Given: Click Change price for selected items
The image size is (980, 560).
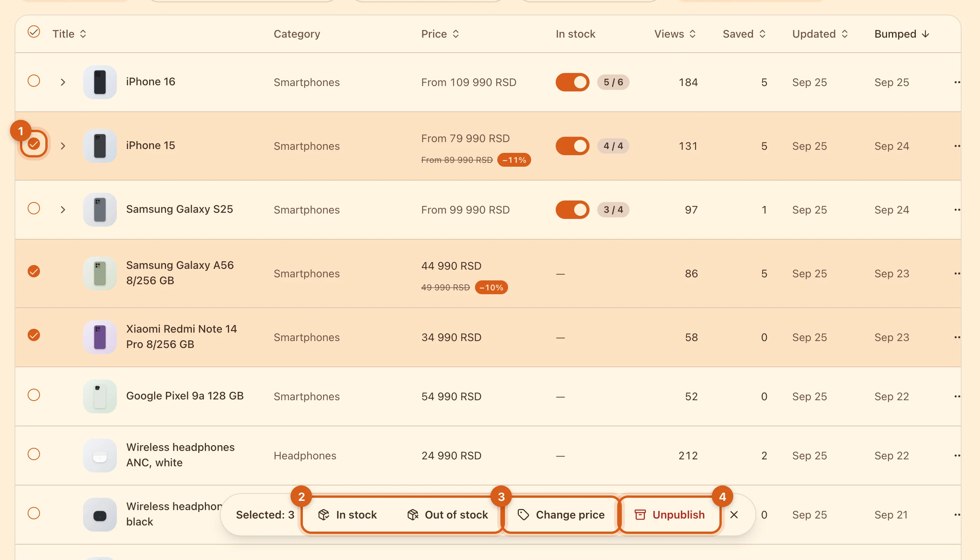Looking at the screenshot, I should (561, 515).
